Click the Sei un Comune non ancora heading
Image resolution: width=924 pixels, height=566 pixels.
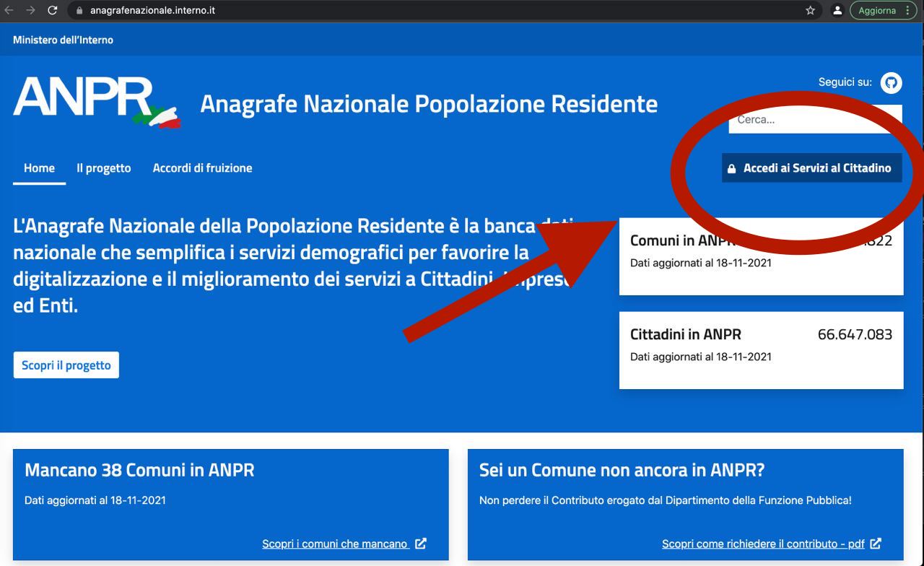coord(622,470)
